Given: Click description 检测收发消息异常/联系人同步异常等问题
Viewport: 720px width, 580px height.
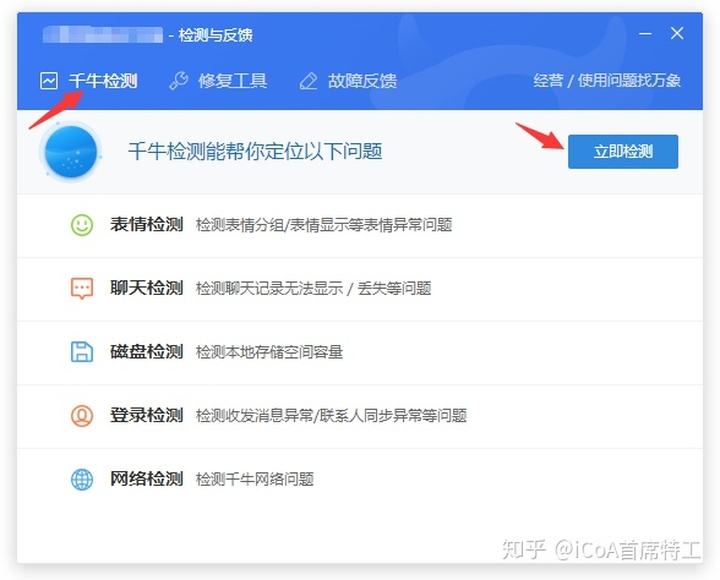Looking at the screenshot, I should click(332, 416).
